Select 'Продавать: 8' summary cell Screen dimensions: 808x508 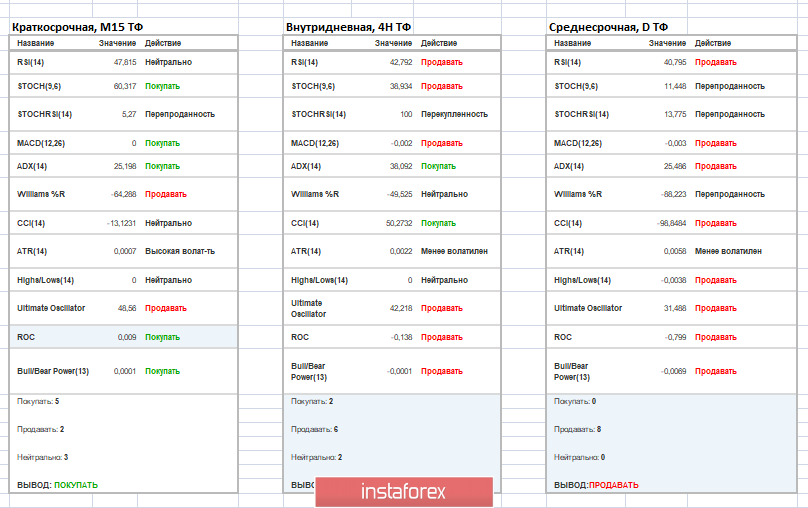(x=578, y=429)
